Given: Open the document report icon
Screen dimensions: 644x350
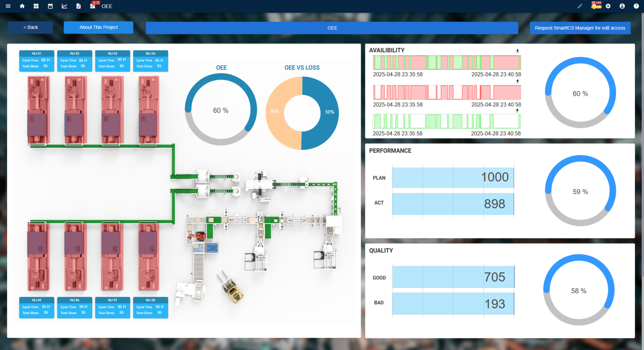Looking at the screenshot, I should click(79, 6).
